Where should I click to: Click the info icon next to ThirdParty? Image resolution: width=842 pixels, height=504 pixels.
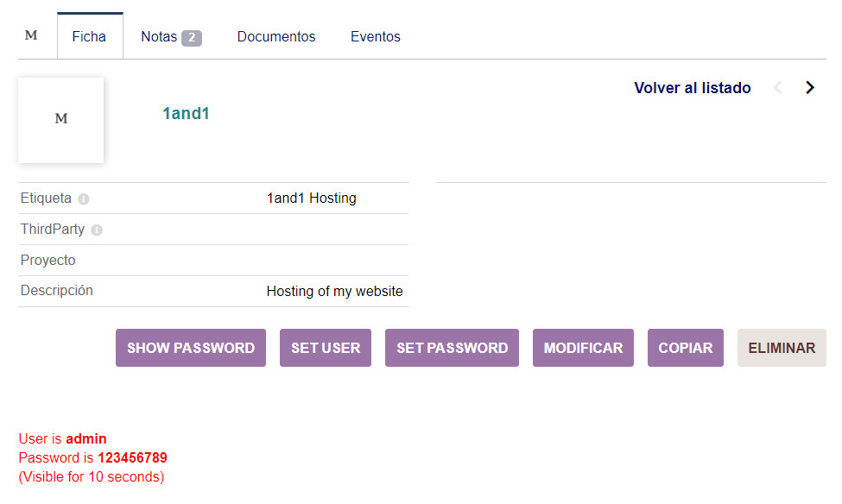pyautogui.click(x=97, y=230)
